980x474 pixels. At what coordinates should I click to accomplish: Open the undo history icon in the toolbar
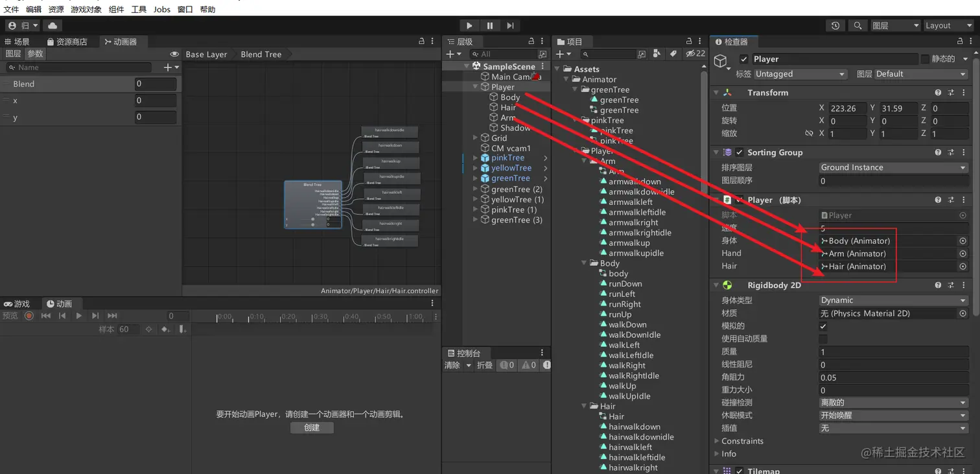[835, 25]
